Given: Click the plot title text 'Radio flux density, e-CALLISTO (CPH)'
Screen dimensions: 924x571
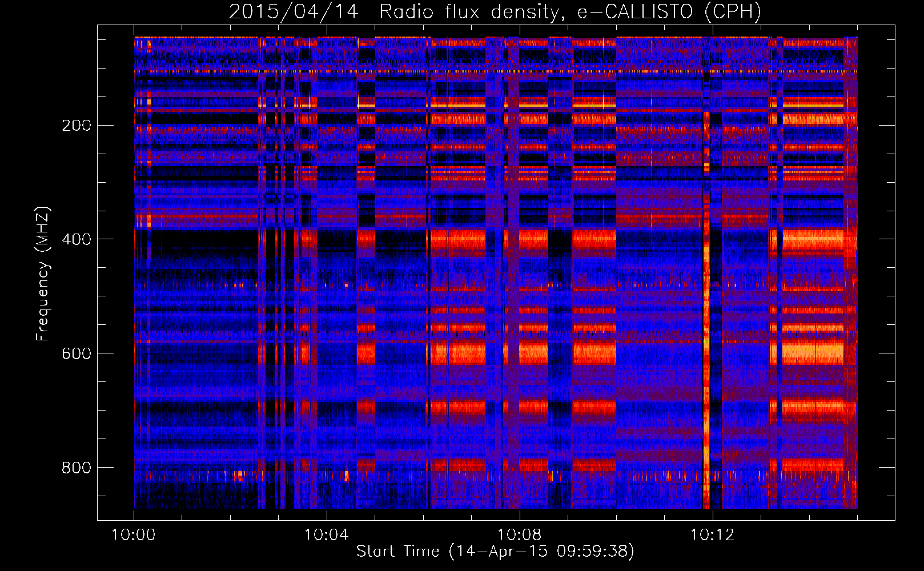Looking at the screenshot, I should (570, 12).
